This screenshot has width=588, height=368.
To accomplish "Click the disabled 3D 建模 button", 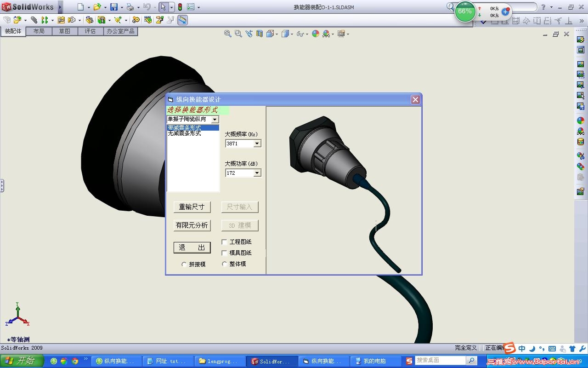I will (x=240, y=225).
